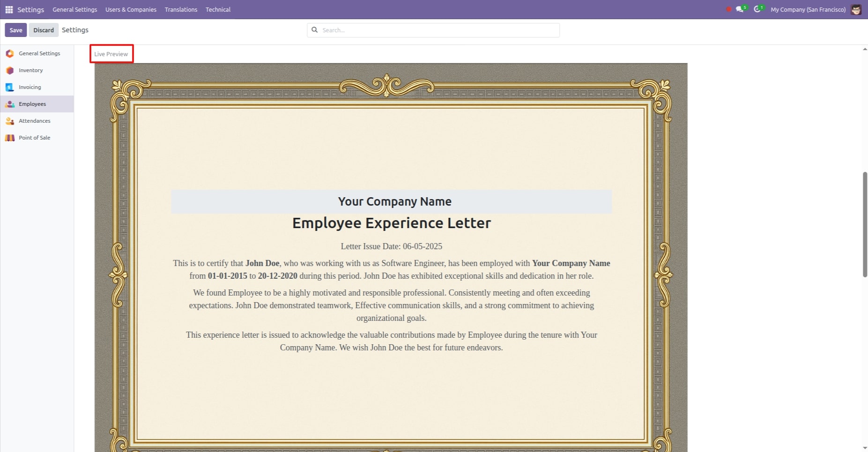Click the user avatar image
The height and width of the screenshot is (452, 868).
coord(856,9)
